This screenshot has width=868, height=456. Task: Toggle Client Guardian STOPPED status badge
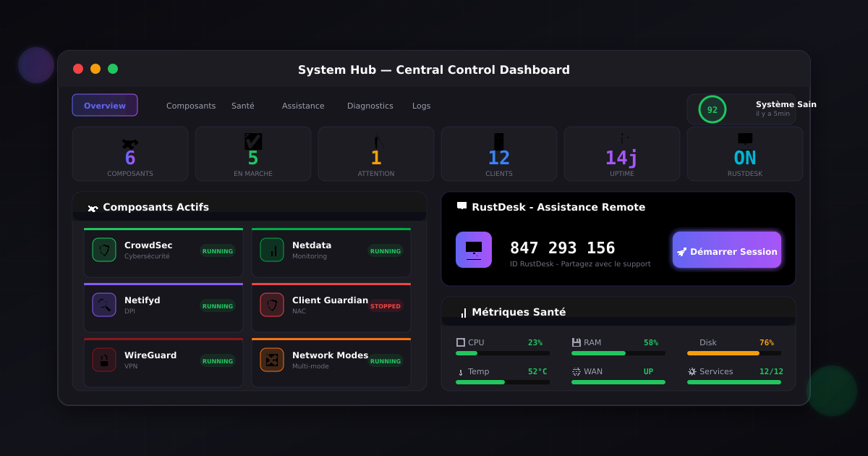[x=386, y=306]
